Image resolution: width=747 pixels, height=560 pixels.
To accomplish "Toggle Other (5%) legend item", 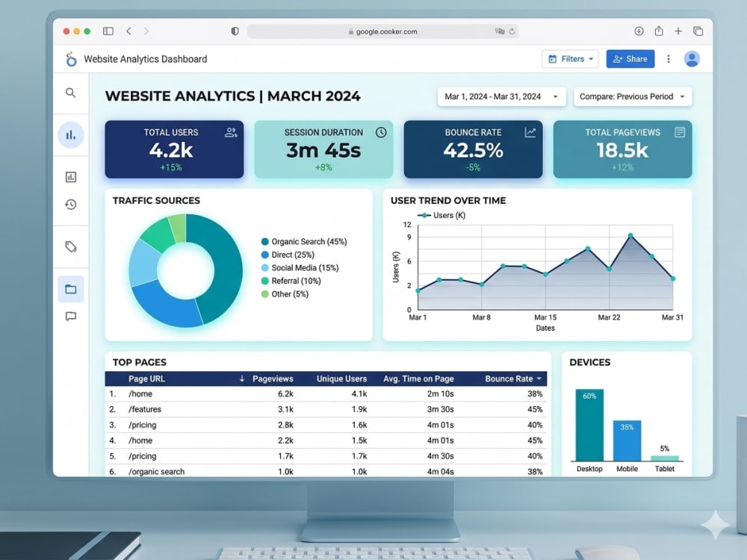I will [285, 294].
